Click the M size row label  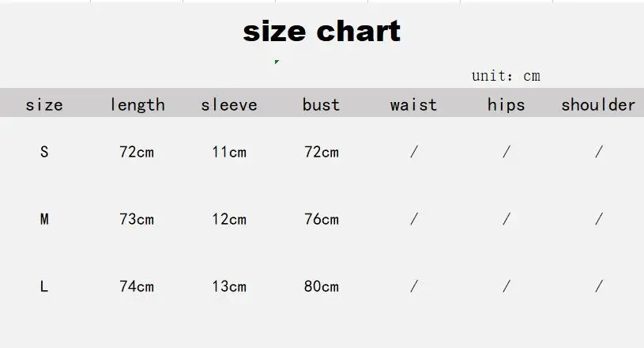[x=44, y=219]
